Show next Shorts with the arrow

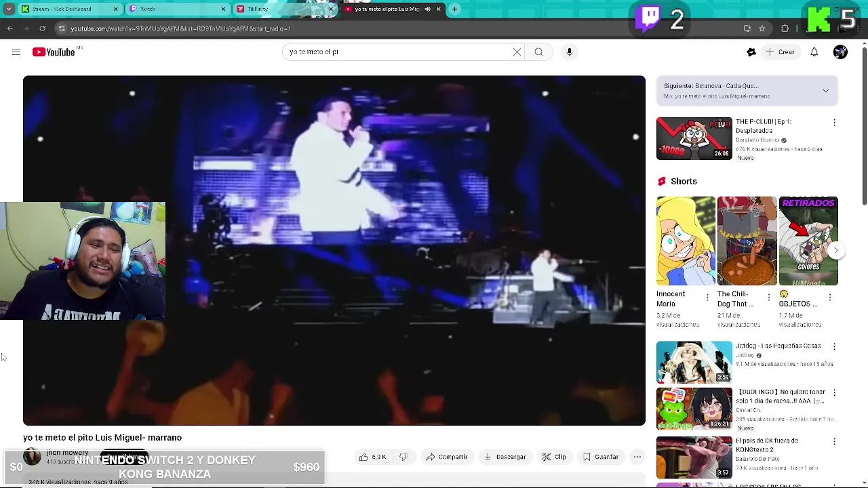click(835, 250)
